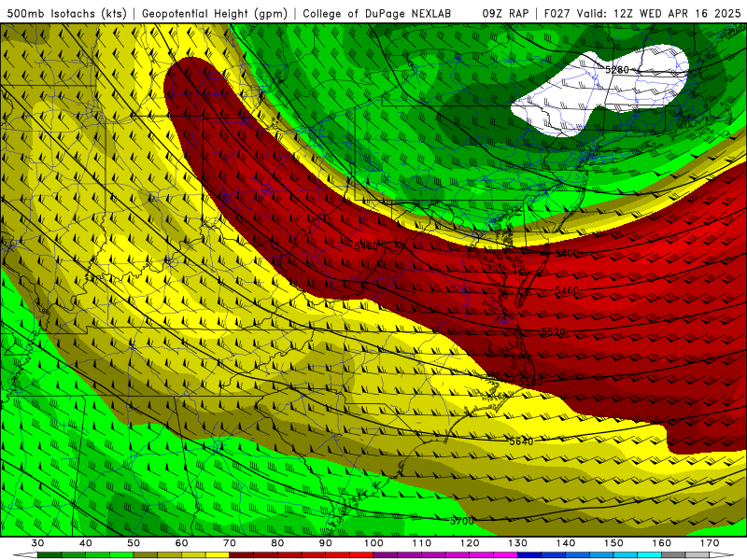Pick the bright yellow legend swatch before 70

point(218,555)
